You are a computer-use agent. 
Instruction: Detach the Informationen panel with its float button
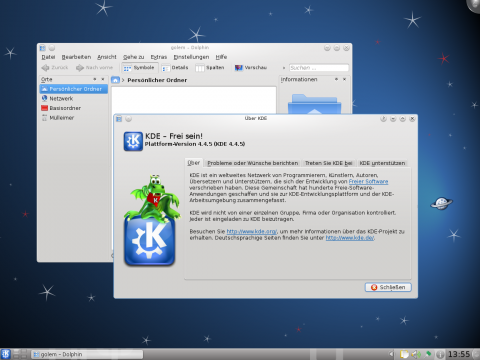pos(336,79)
